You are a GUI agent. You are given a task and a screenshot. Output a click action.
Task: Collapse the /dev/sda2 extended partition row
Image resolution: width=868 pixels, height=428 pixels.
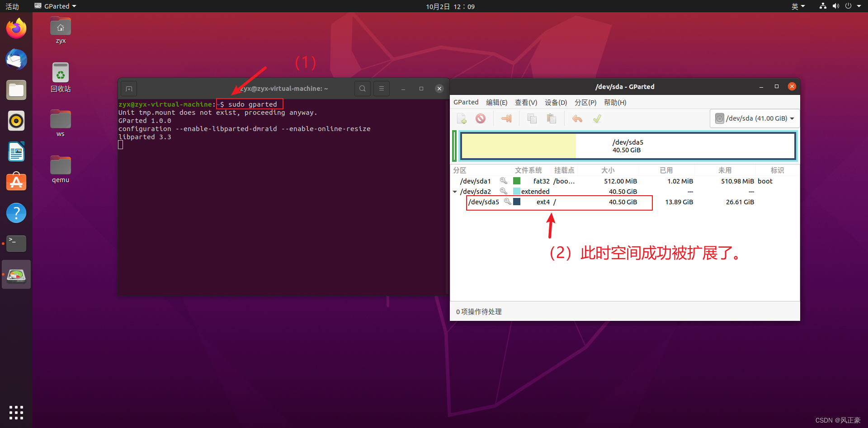(x=455, y=192)
